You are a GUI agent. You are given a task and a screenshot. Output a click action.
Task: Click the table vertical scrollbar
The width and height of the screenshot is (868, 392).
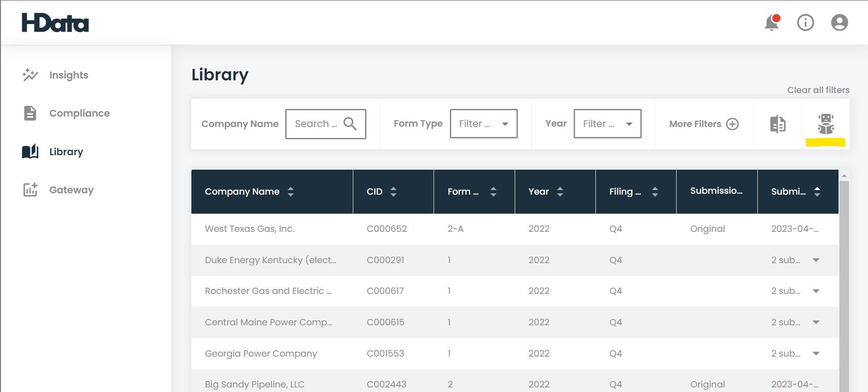point(844,286)
